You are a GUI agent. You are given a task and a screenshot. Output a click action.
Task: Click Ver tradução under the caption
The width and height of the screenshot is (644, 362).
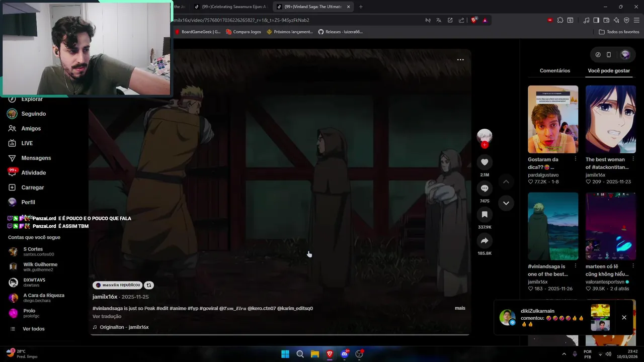(107, 316)
